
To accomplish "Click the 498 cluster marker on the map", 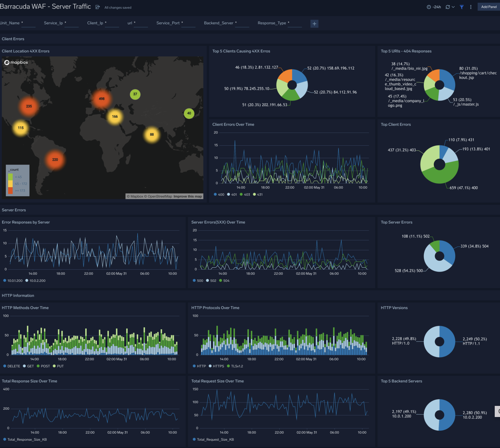I will tap(102, 99).
